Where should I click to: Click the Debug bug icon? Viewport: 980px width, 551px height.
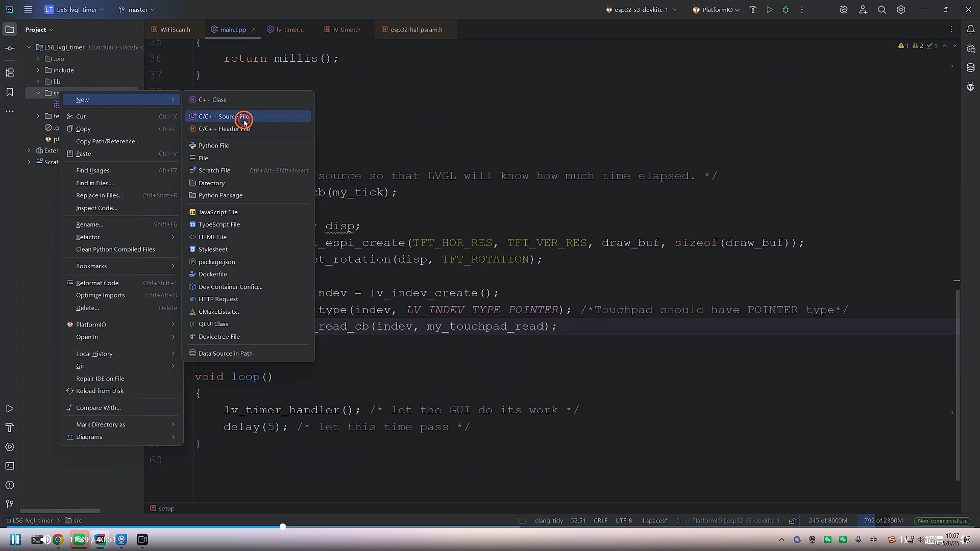click(x=786, y=10)
